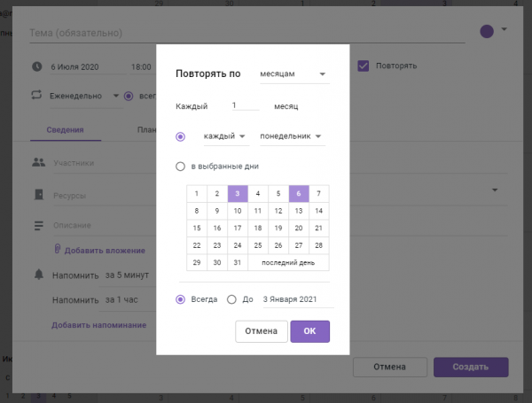Choose the 'Всегда' radio option
This screenshot has height=403, width=532.
pyautogui.click(x=181, y=299)
